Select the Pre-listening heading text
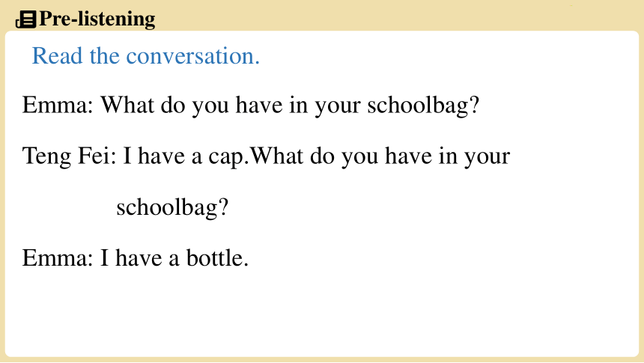This screenshot has height=363, width=644. (97, 19)
